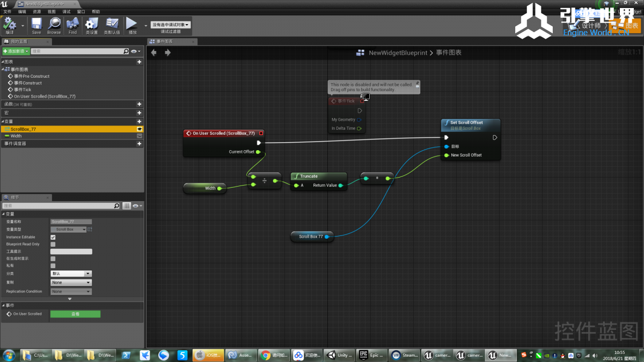Screen dimensions: 644x362
Task: Open Find with the binoculars icon
Action: point(72,25)
